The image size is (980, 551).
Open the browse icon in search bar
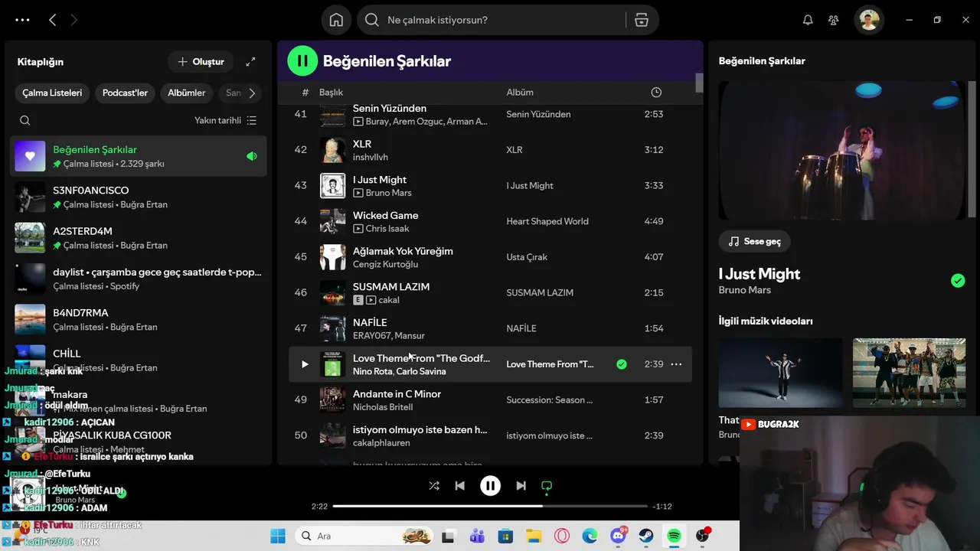pos(642,20)
